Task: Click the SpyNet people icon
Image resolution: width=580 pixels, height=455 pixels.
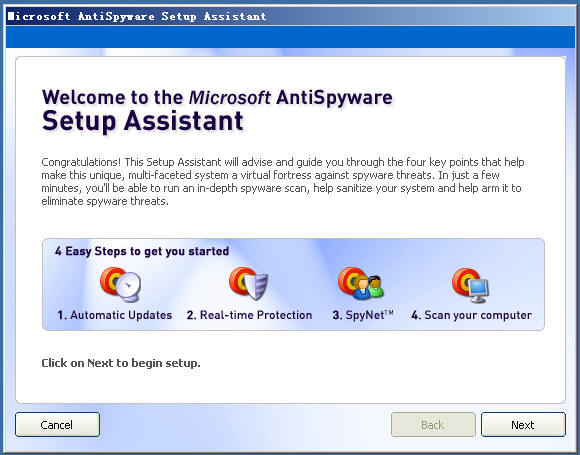Action: (361, 283)
